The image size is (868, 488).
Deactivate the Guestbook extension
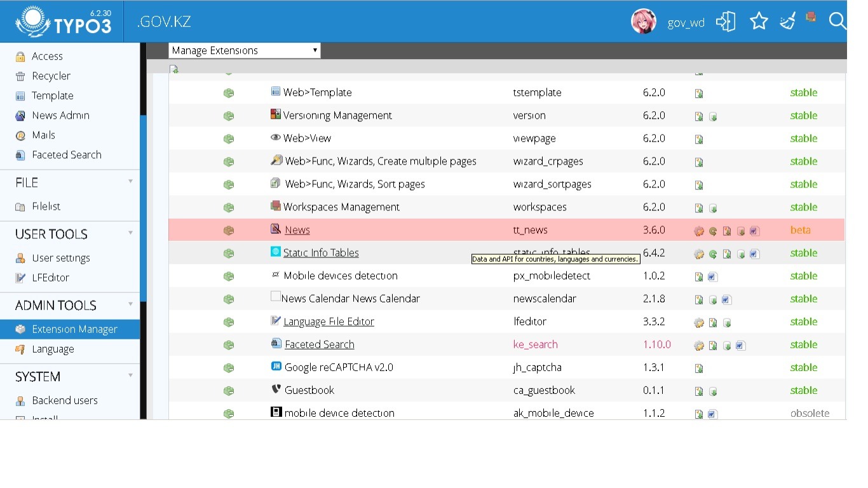(x=229, y=391)
